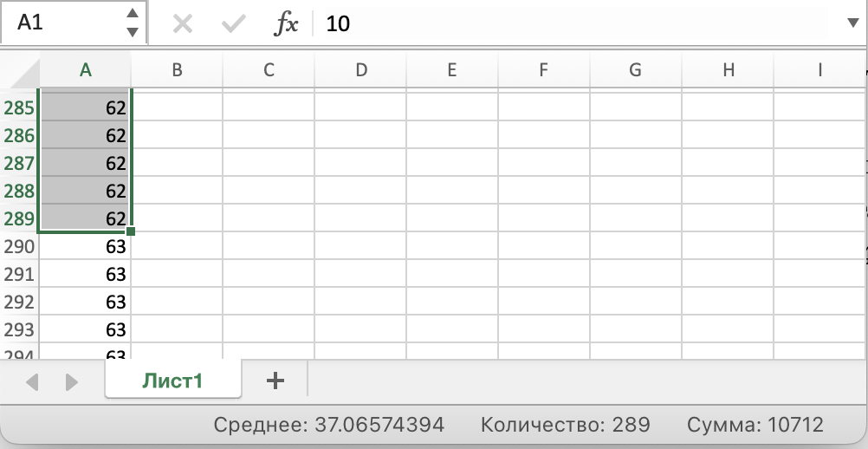This screenshot has width=868, height=449.
Task: Click the Количество: 289 status indicator
Action: tap(565, 425)
